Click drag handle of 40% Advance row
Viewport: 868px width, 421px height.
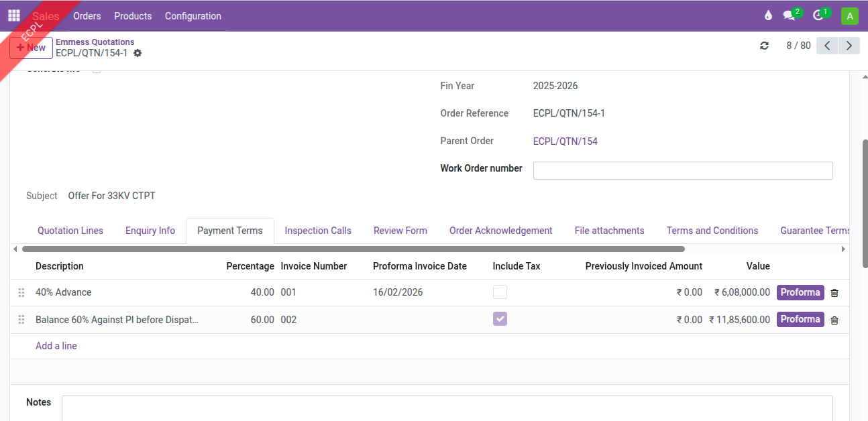(x=21, y=293)
